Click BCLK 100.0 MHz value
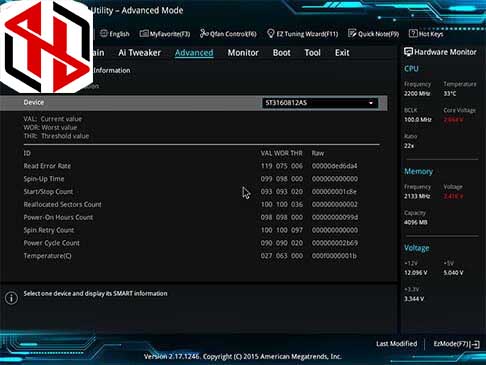The width and height of the screenshot is (486, 365). tap(418, 120)
